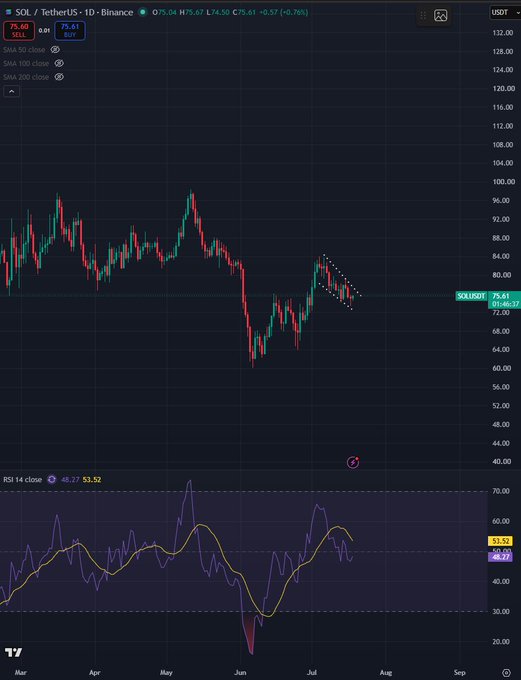Select the SMA 100 close indicator label
Image resolution: width=521 pixels, height=680 pixels.
click(x=26, y=63)
